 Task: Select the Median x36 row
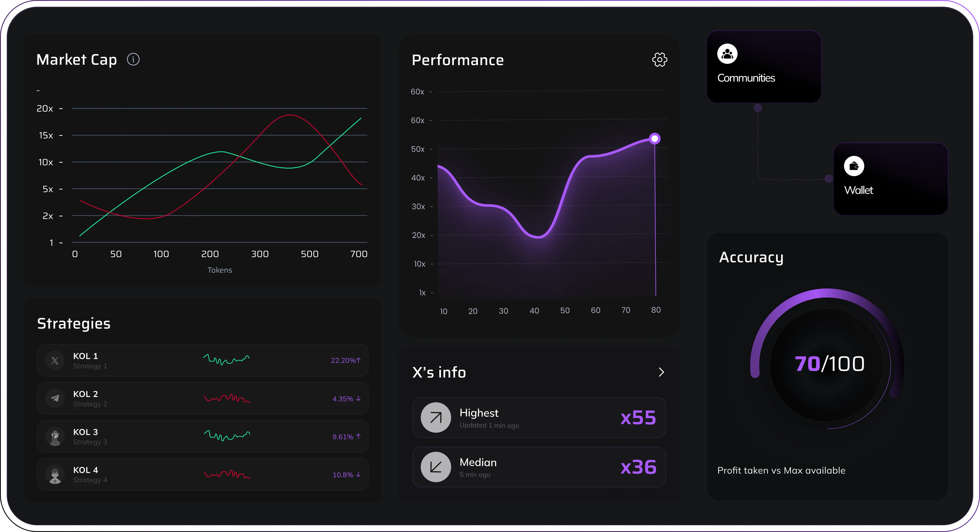click(539, 467)
